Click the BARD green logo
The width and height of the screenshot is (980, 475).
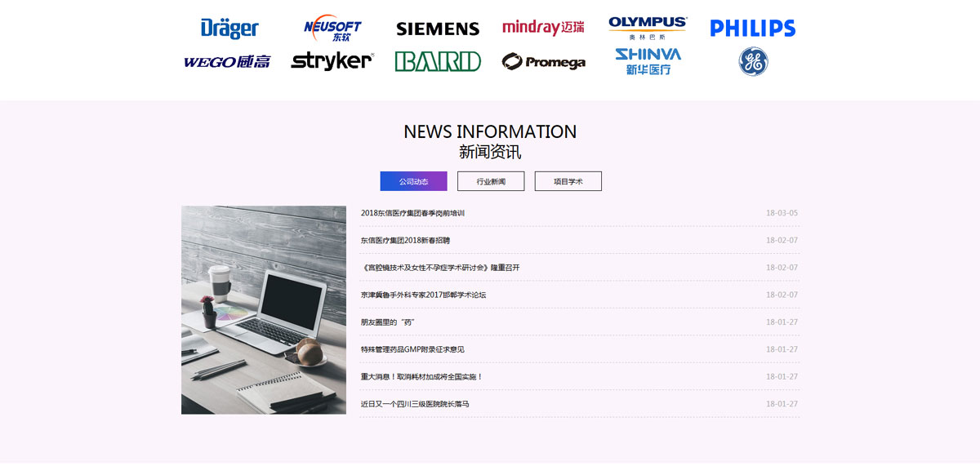[438, 62]
